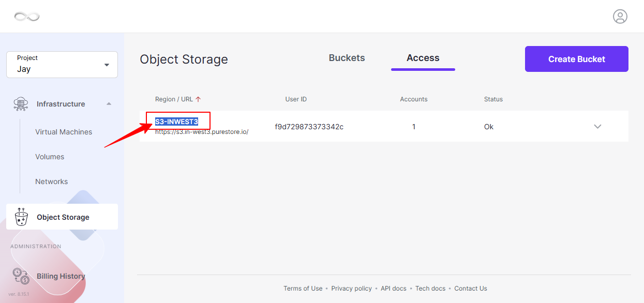Click the Object Storage bucket icon

[x=21, y=217]
